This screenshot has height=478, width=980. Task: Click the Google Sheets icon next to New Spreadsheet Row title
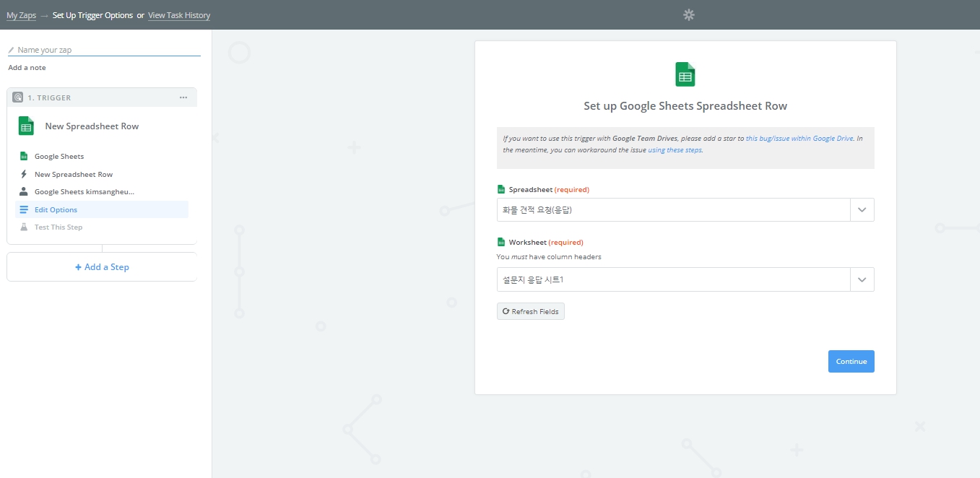(x=26, y=126)
